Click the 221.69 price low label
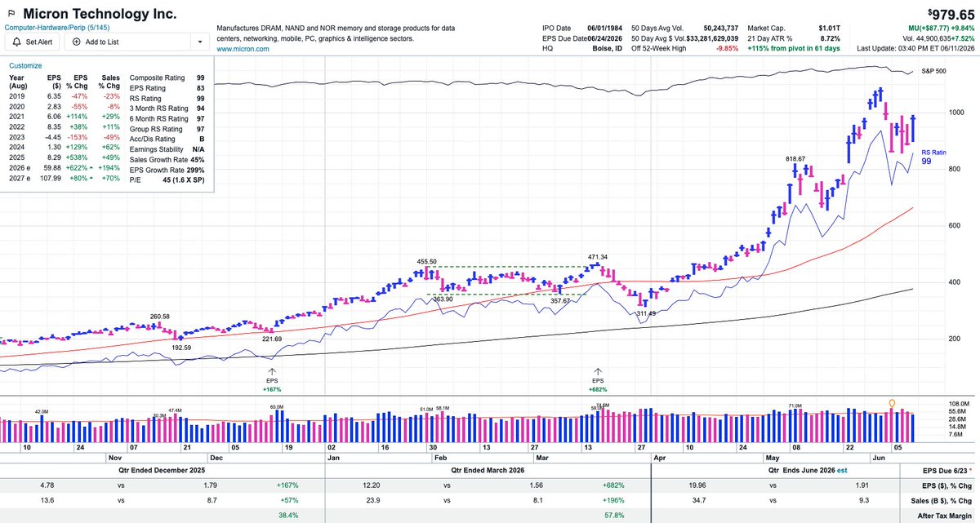This screenshot has height=523, width=980. [x=272, y=339]
